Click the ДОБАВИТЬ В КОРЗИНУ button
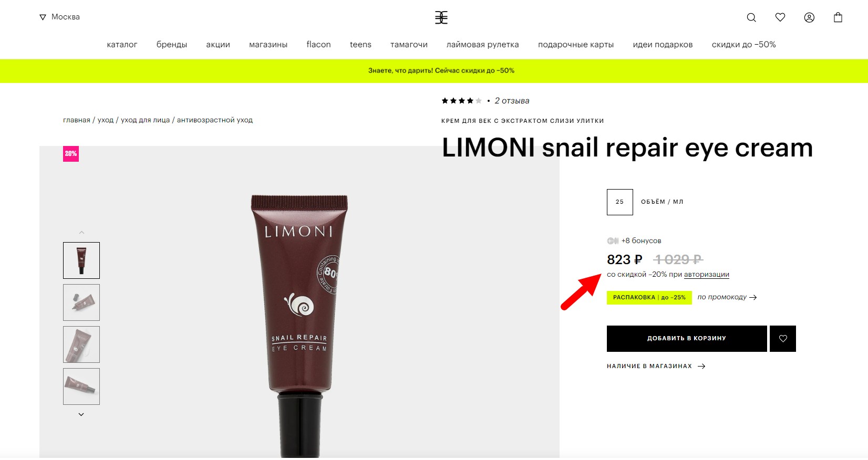The image size is (868, 460). click(687, 339)
